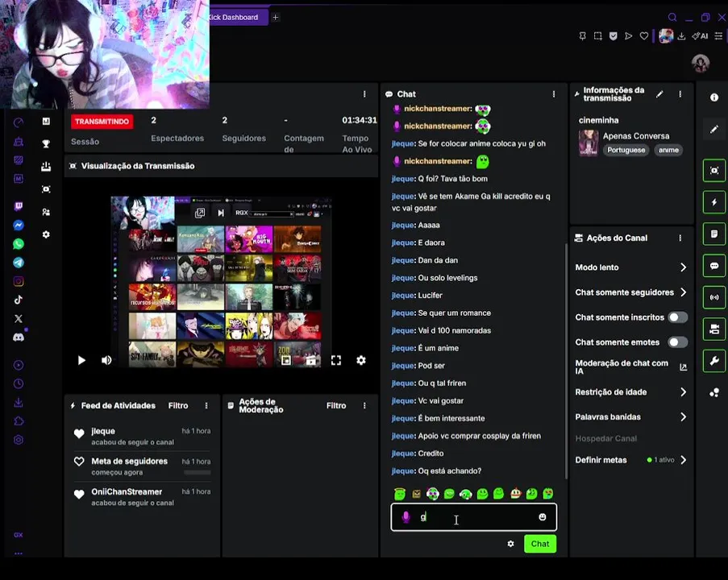This screenshot has width=728, height=580.
Task: Click nickchanstreamer username in first chat message
Action: coord(438,109)
